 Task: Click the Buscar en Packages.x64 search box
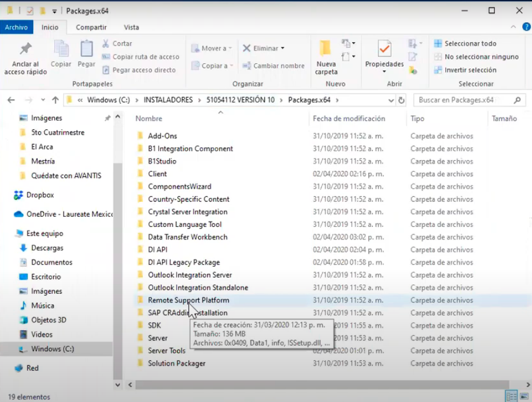tap(469, 100)
